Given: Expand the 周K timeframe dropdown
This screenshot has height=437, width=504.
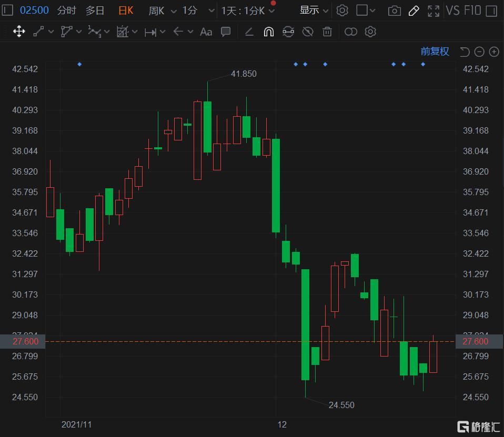Looking at the screenshot, I should [162, 11].
